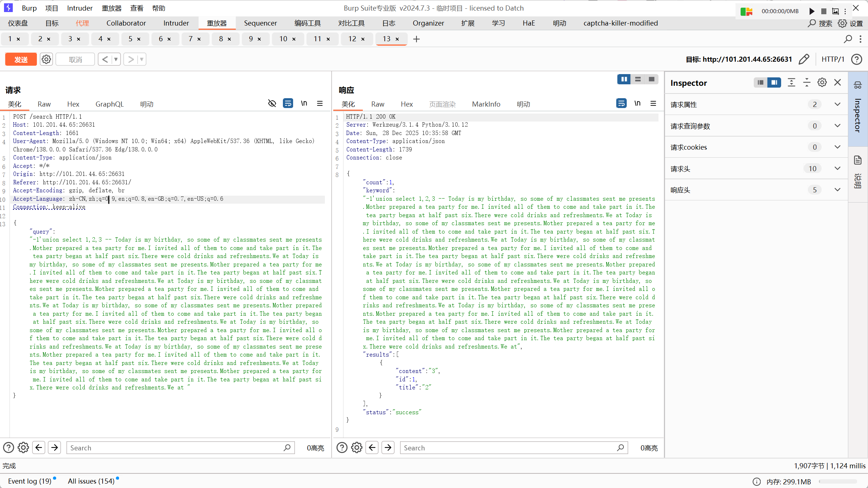Open response pane hamburger menu
This screenshot has height=488, width=868.
pyautogui.click(x=653, y=104)
